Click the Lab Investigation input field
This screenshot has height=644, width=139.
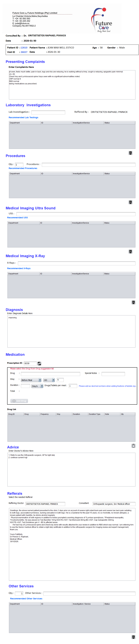[48, 113]
